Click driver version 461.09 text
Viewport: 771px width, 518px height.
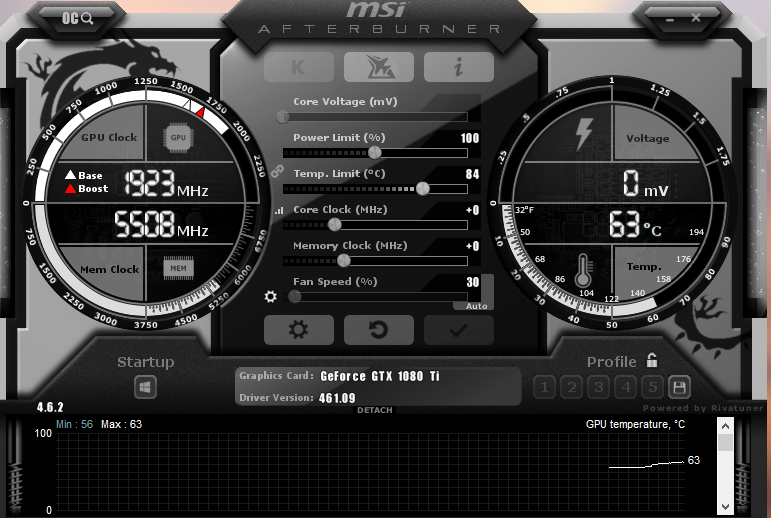(337, 398)
